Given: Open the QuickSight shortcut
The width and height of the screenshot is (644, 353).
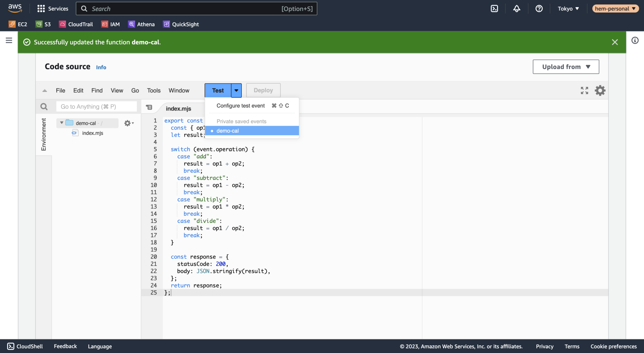Looking at the screenshot, I should (181, 24).
